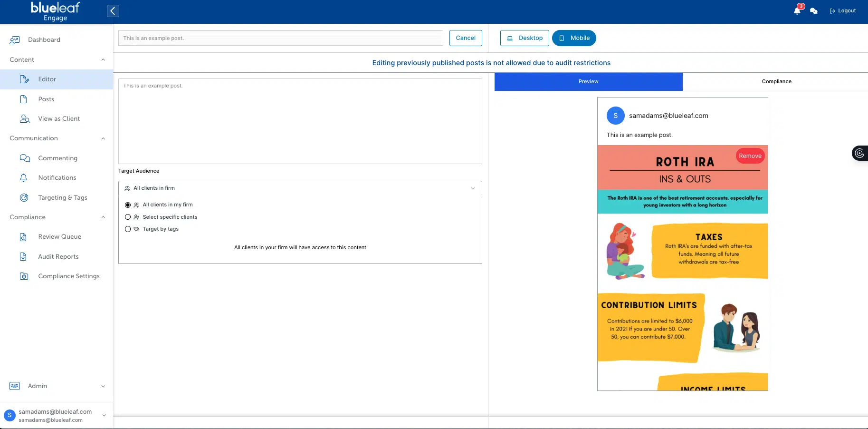Open Compliance Settings

(68, 276)
